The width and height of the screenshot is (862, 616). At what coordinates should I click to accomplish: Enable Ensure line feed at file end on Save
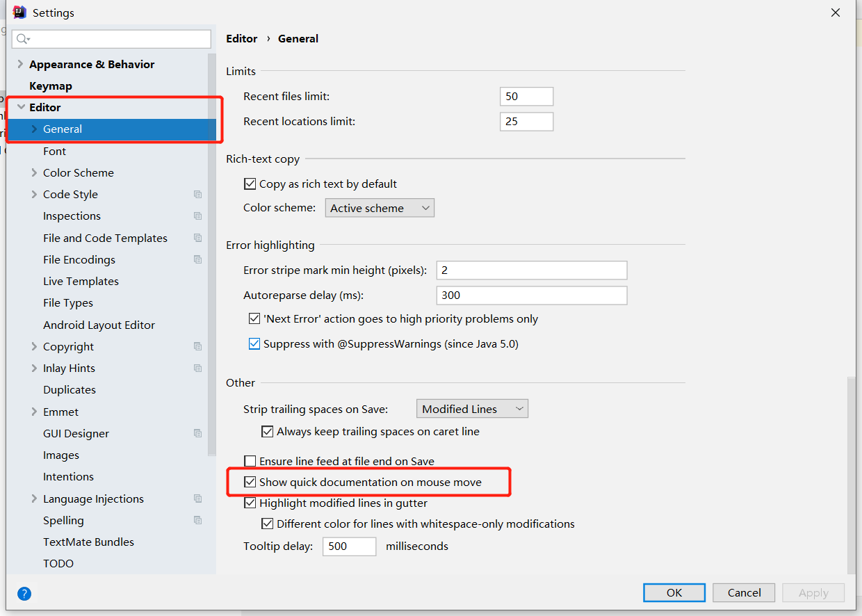tap(250, 461)
